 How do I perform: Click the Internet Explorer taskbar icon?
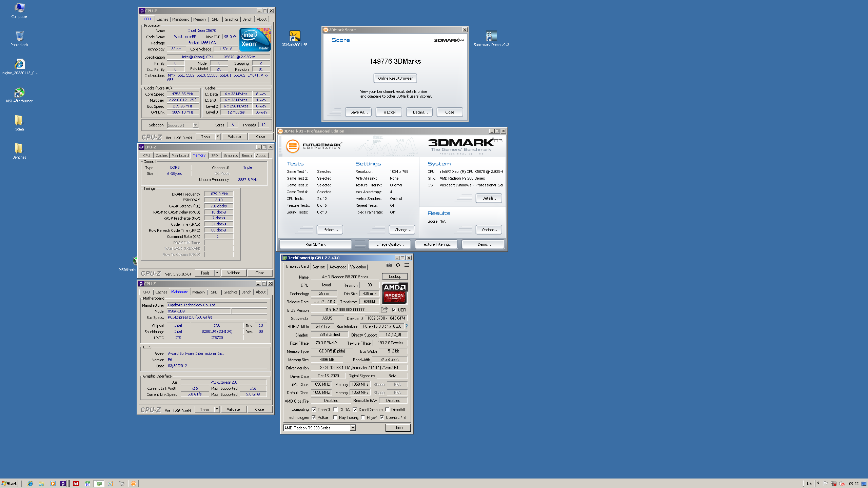point(30,484)
